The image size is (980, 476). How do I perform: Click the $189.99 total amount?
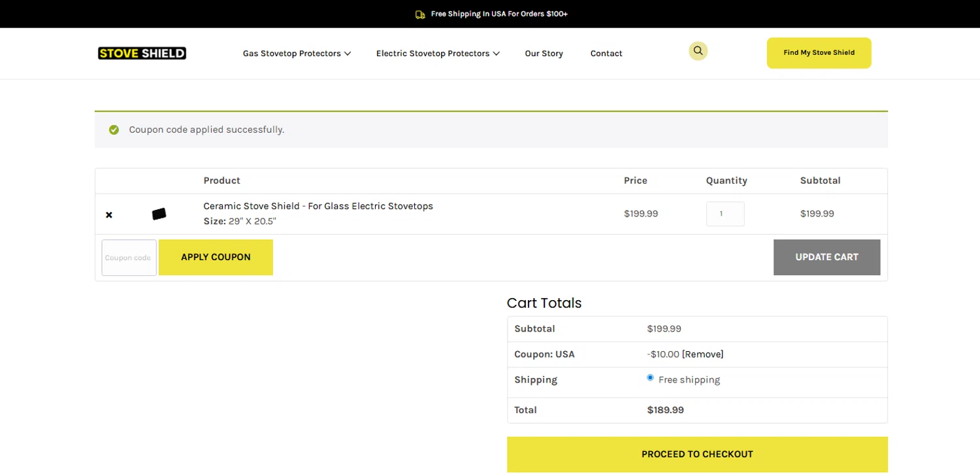point(665,411)
